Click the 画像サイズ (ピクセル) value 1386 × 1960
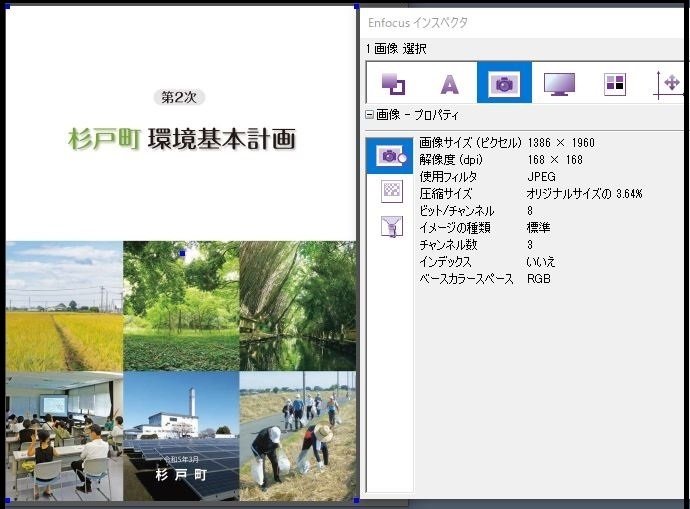 (x=561, y=143)
